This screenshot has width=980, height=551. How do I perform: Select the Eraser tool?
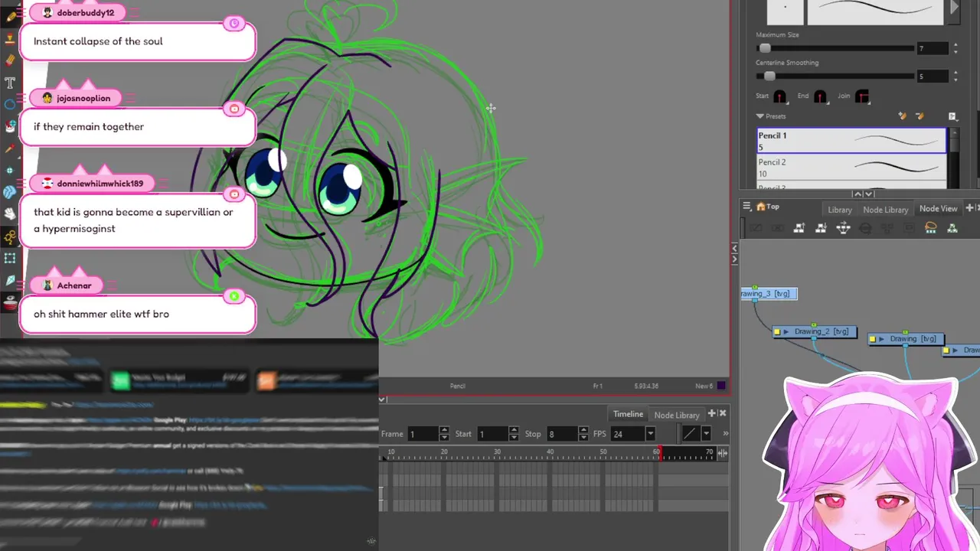[10, 60]
